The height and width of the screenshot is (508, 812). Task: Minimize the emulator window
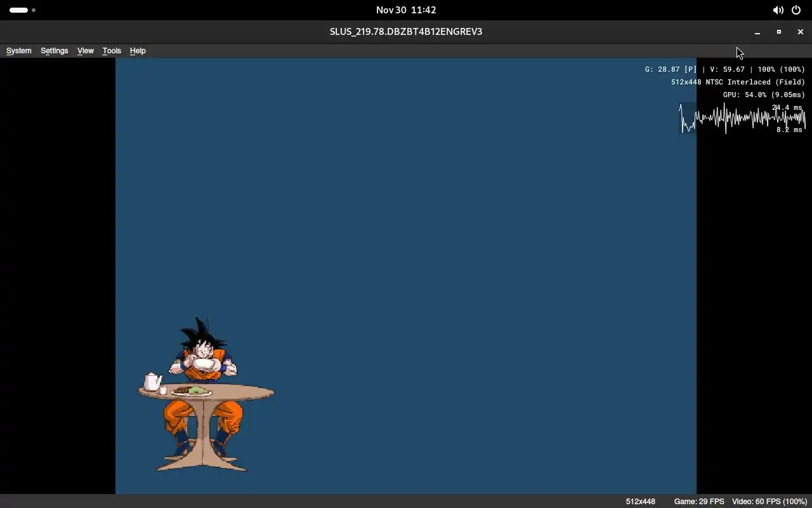[x=757, y=32]
